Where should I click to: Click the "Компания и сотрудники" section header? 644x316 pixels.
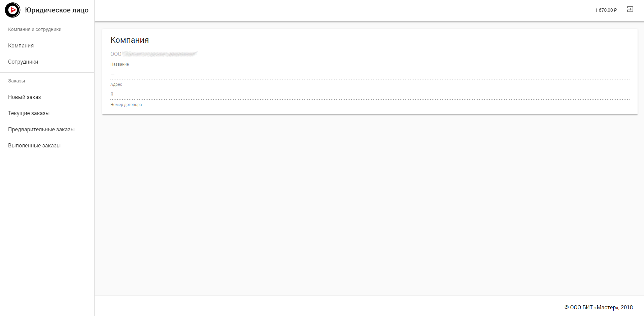[35, 29]
